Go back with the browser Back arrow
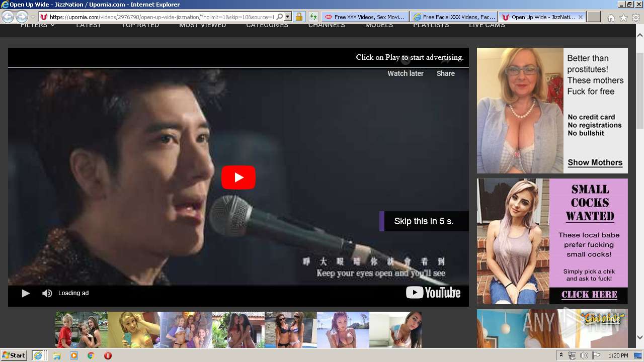Screen dimensions: 644x362 [x=8, y=17]
